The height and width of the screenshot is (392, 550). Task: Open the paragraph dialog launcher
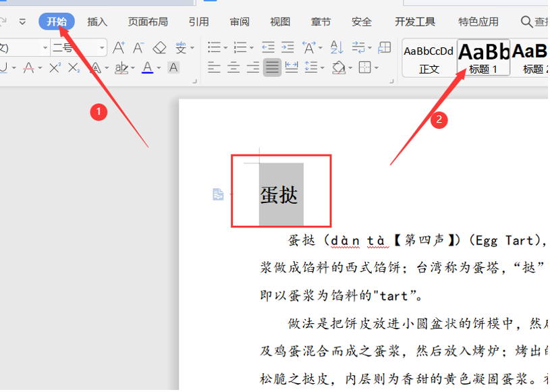click(391, 82)
